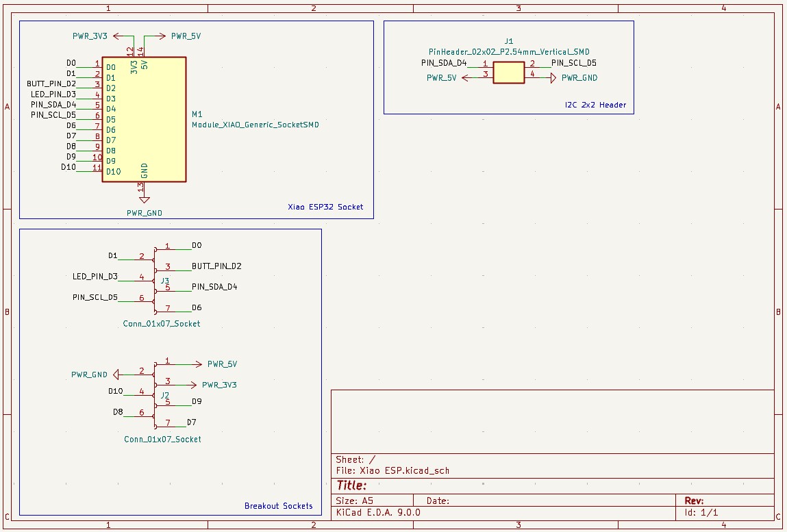
Task: Select 'Size: A5' in the title block
Action: (x=354, y=501)
